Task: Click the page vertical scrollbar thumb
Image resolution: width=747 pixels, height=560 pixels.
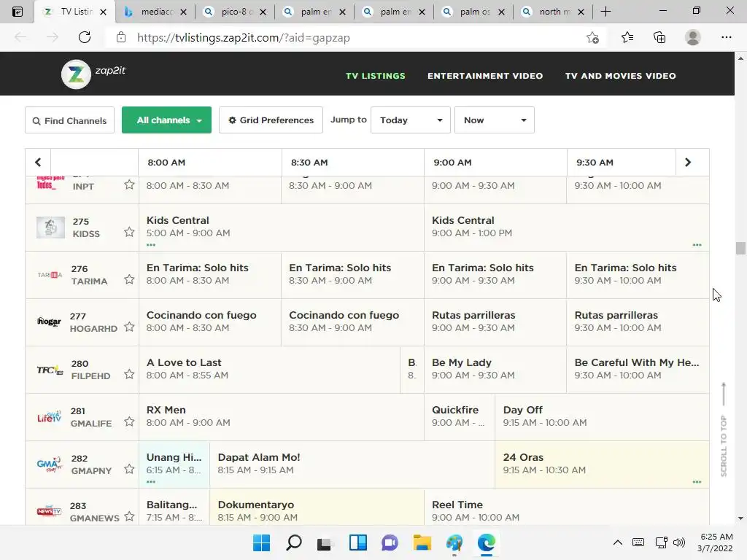Action: [740, 248]
